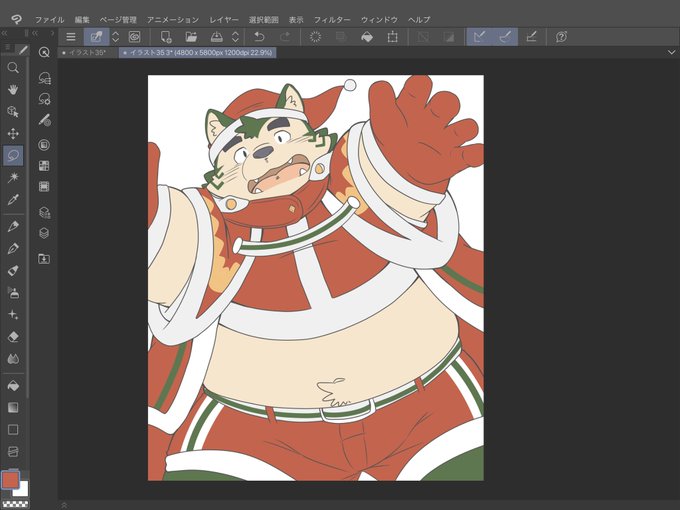Select the Fill bucket tool in sidebar
Screen dimensions: 680x510
(x=13, y=386)
